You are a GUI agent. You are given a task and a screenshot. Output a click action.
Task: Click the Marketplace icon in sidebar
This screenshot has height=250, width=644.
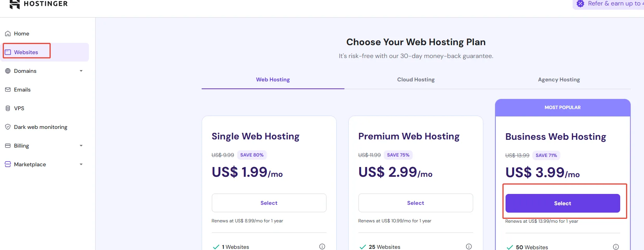pyautogui.click(x=8, y=164)
